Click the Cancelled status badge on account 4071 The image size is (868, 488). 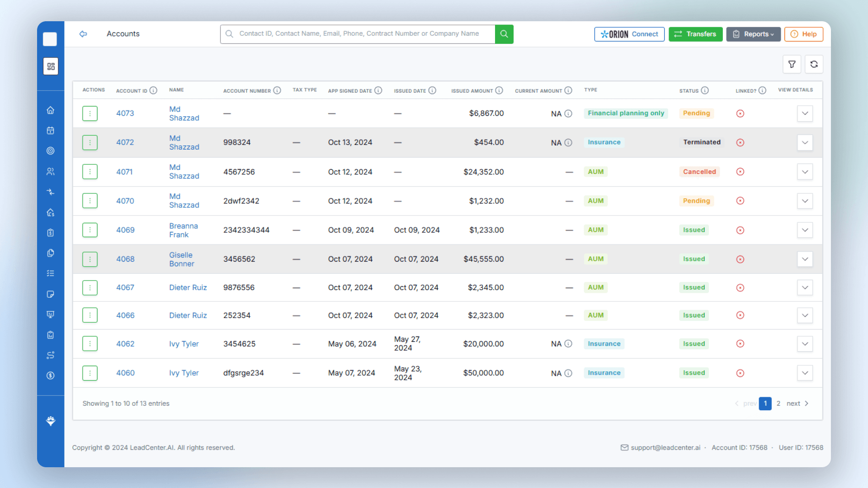pyautogui.click(x=699, y=172)
